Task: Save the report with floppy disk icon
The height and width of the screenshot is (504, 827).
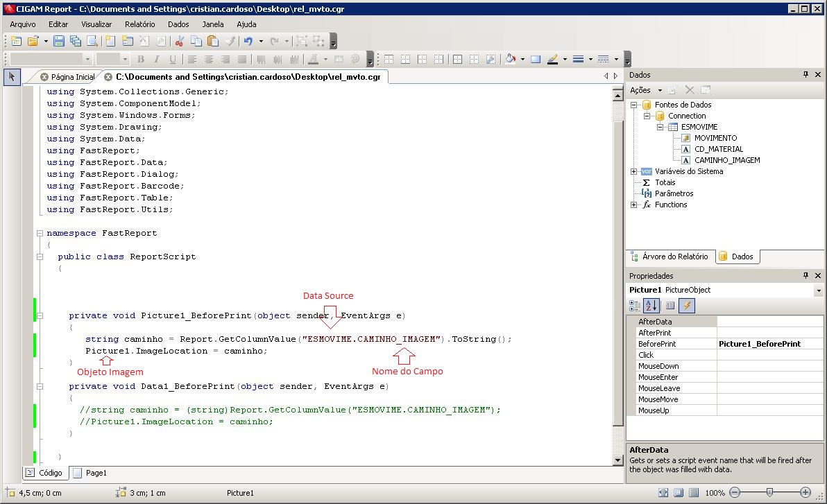Action: click(x=59, y=41)
